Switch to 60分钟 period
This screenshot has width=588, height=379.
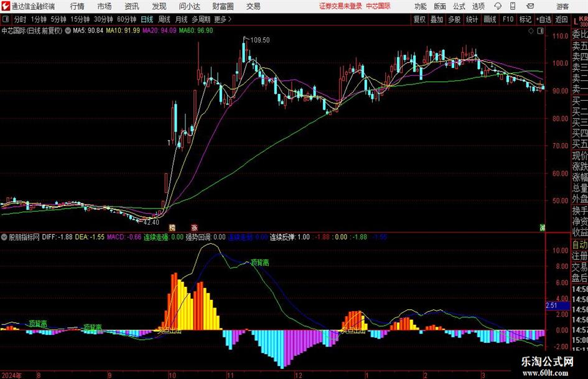126,19
